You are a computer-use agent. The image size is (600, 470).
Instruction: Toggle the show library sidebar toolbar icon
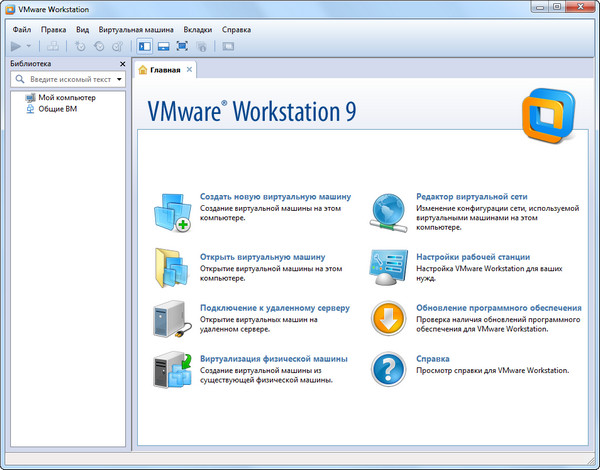pos(144,46)
